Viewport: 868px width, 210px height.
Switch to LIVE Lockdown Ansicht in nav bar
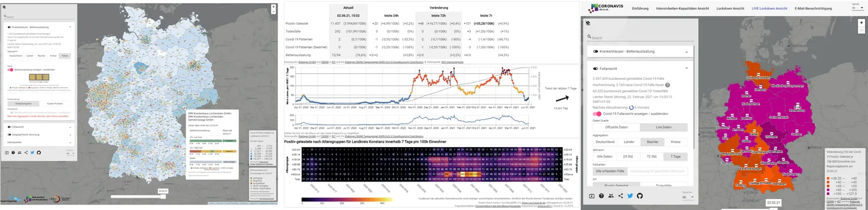(x=769, y=8)
